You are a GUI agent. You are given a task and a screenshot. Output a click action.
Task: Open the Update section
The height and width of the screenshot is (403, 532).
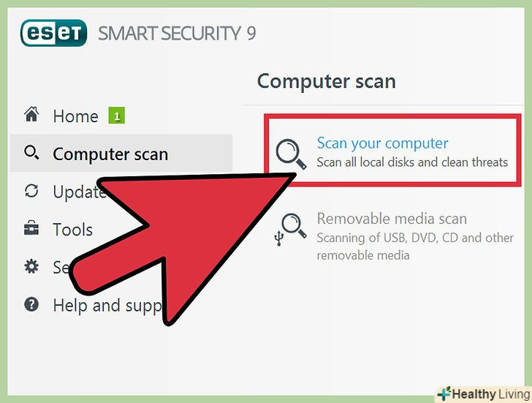point(79,192)
